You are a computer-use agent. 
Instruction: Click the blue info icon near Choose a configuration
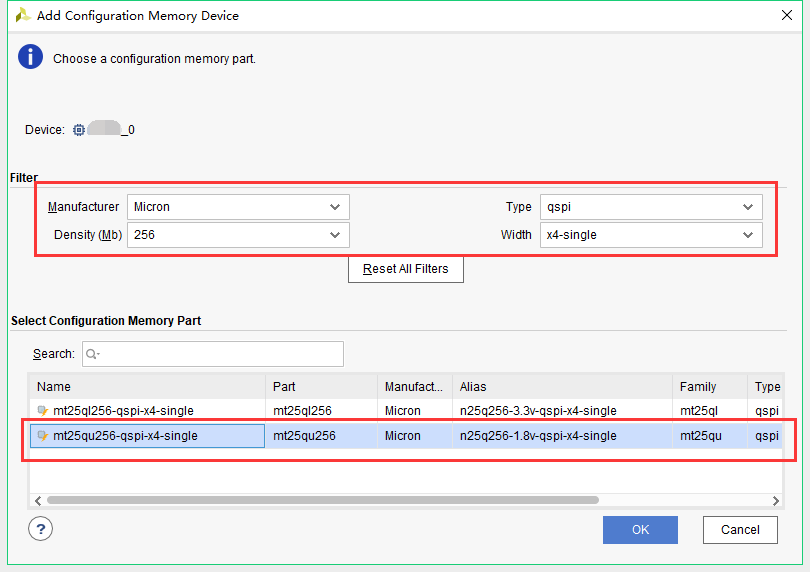30,57
